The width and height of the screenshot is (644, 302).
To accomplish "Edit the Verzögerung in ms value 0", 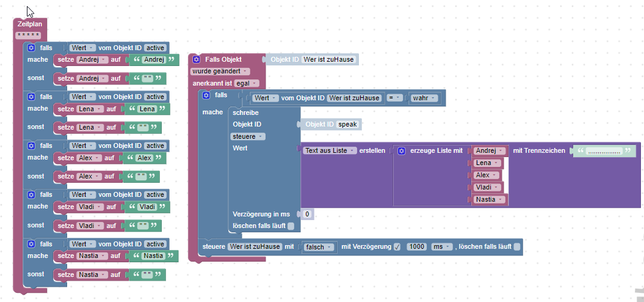I will point(308,214).
